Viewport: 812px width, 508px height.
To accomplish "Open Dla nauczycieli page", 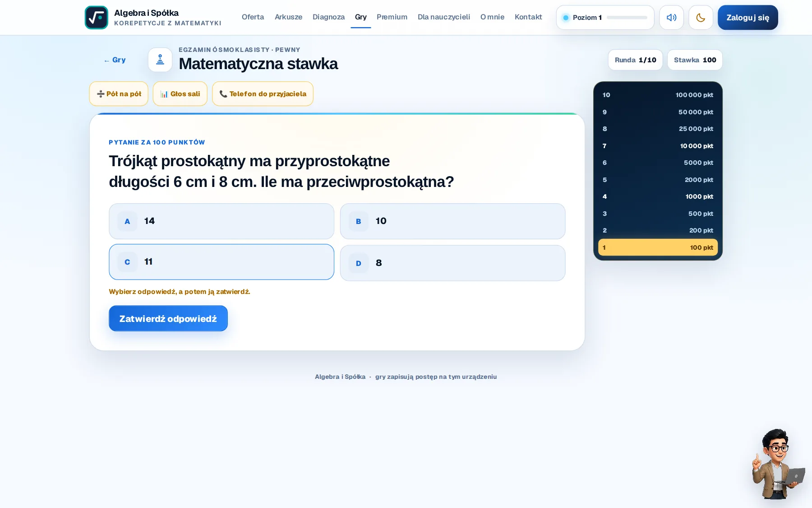I will click(444, 17).
